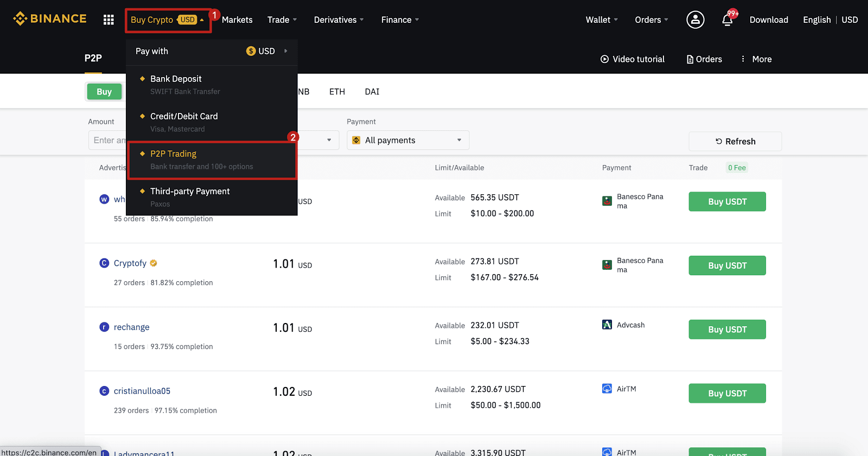The width and height of the screenshot is (868, 456).
Task: Open the apps grid menu icon
Action: pos(108,20)
